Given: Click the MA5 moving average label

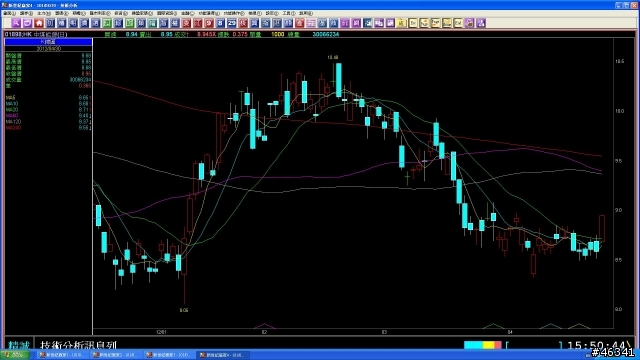Looking at the screenshot, I should [x=11, y=98].
